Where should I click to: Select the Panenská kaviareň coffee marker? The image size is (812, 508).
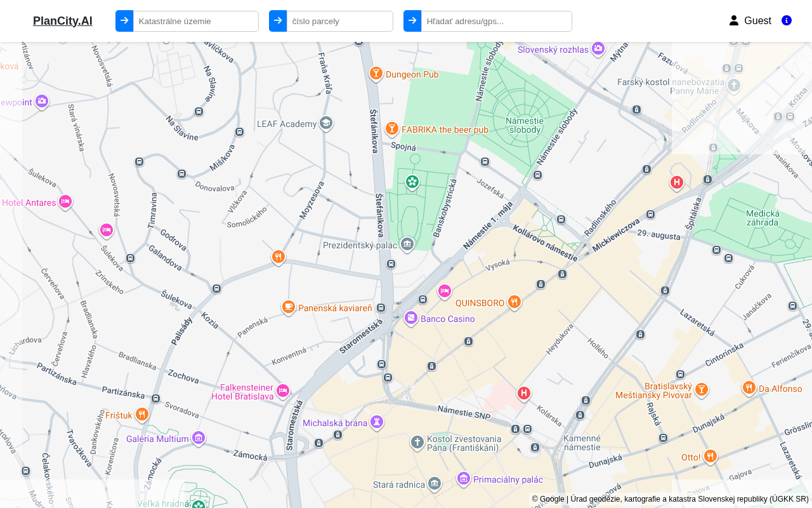[289, 307]
